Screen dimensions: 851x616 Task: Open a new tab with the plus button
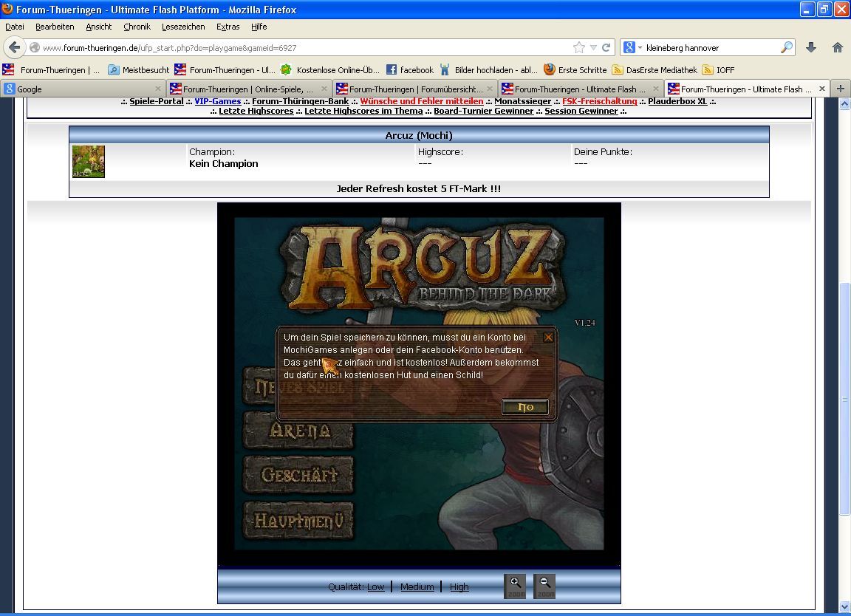(x=840, y=89)
